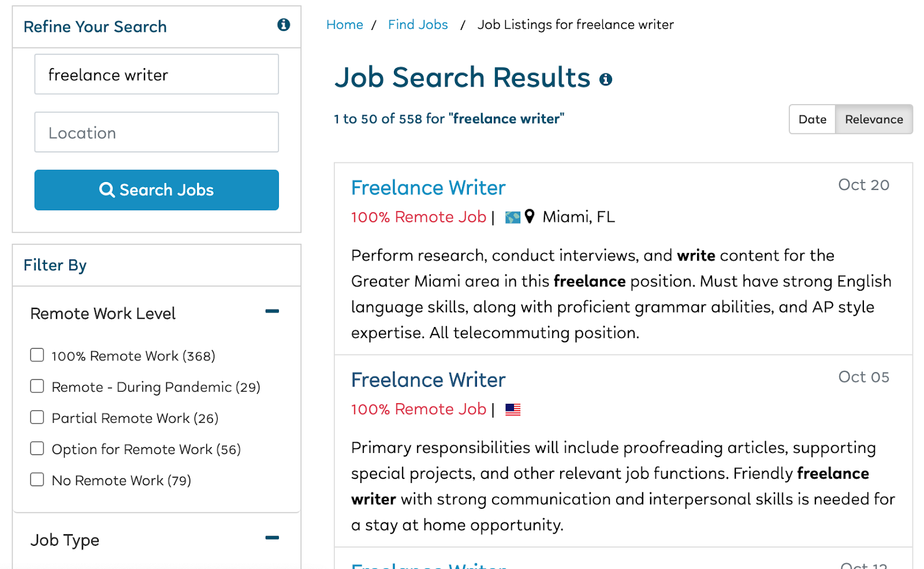Click the Location input field
The image size is (924, 569).
tap(157, 132)
